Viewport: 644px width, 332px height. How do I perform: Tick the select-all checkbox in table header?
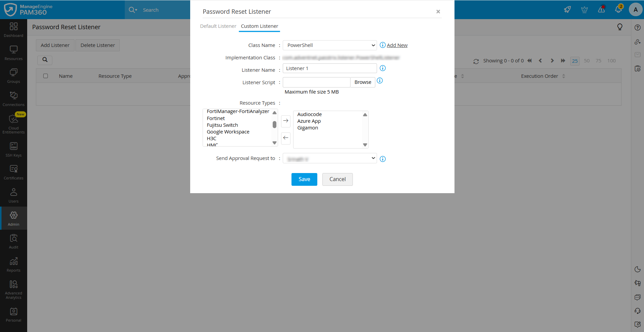coord(46,76)
